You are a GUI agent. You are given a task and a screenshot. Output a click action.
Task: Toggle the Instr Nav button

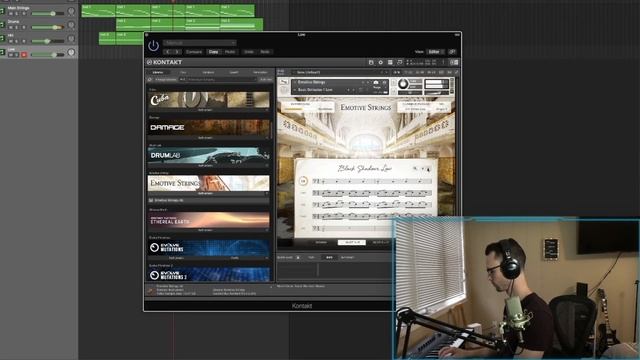point(266,80)
